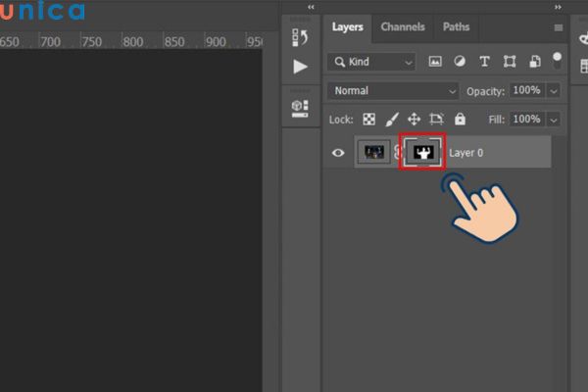Select the Layer 0 mask thumbnail
Image resolution: width=588 pixels, height=392 pixels.
423,152
